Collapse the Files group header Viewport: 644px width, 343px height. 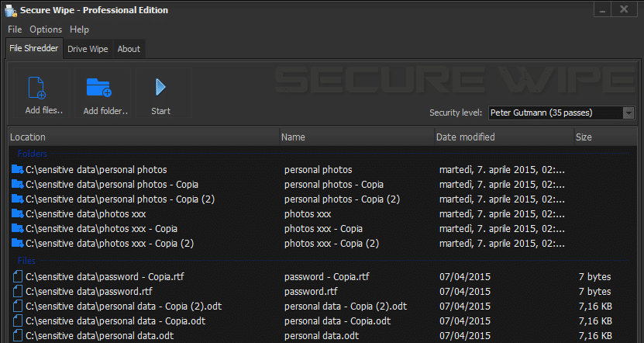(26, 260)
